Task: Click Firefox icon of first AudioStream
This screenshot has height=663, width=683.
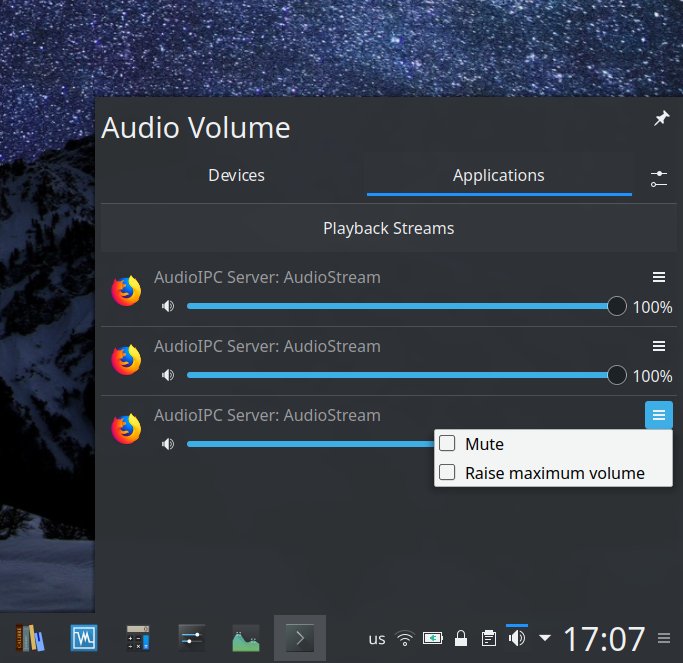Action: (x=126, y=291)
